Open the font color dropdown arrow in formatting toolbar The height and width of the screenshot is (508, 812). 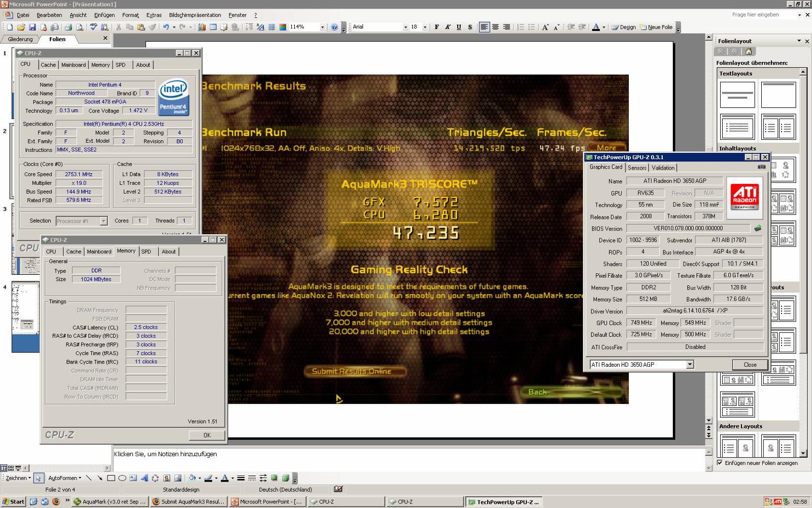tap(603, 27)
